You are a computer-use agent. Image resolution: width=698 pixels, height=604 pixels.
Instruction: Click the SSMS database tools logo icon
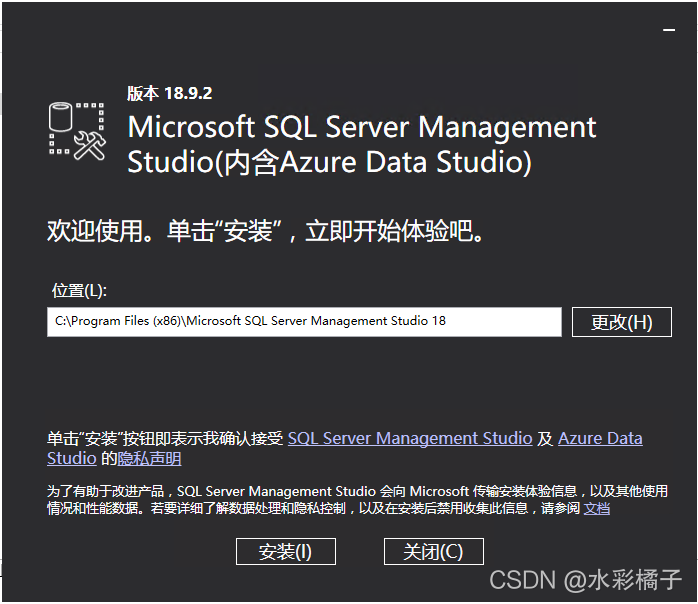click(x=77, y=131)
